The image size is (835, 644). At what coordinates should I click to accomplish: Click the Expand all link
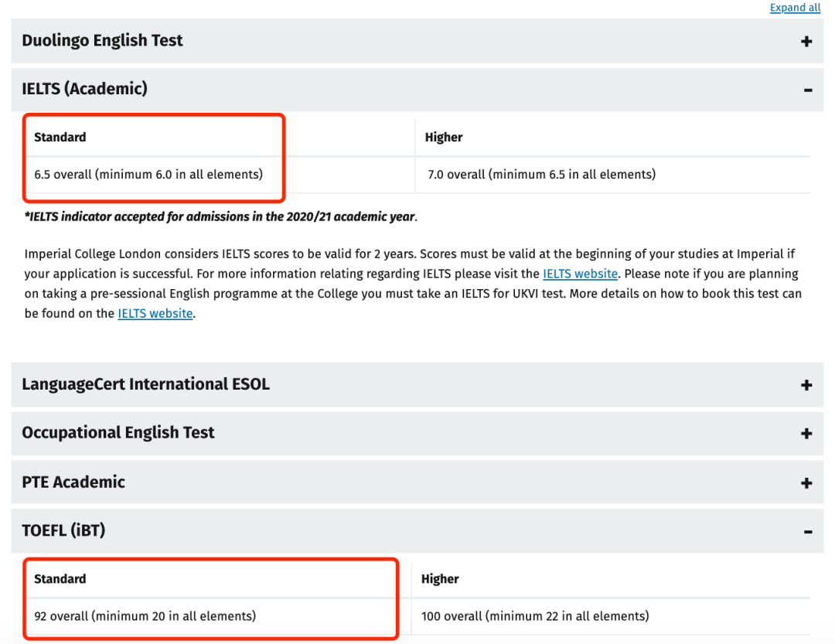pos(795,8)
